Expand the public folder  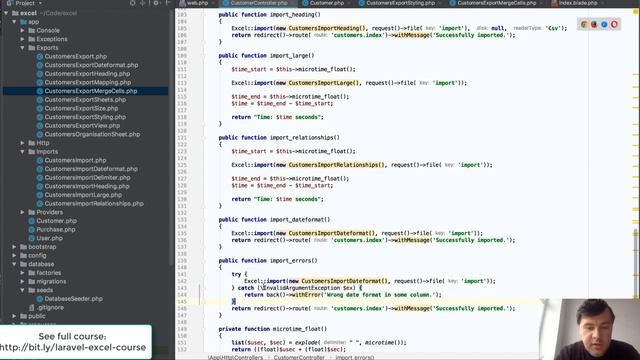14,316
